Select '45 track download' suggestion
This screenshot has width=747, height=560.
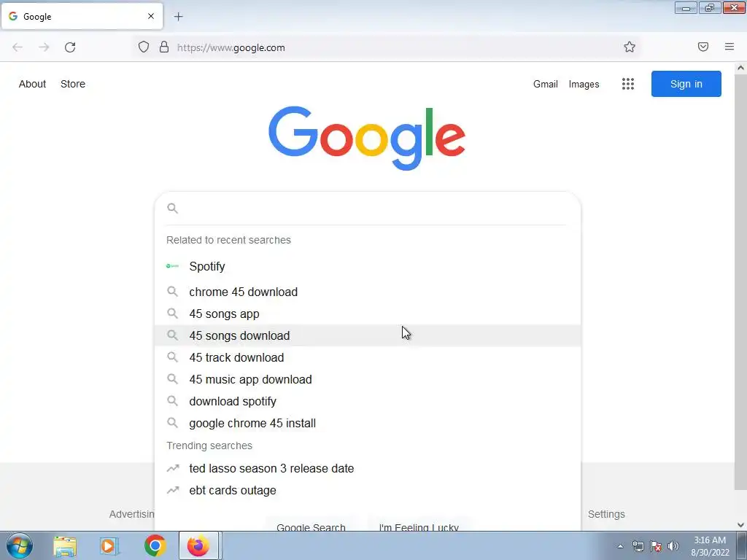(x=368, y=357)
